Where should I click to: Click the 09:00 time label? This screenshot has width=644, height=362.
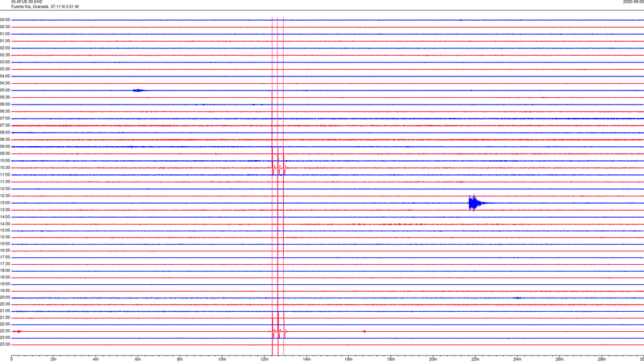5,147
